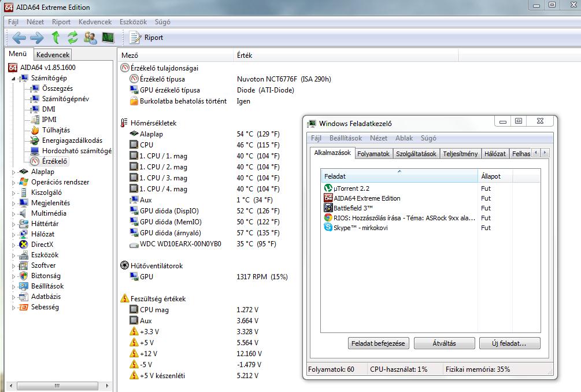Open the Kedvencek menu
Screen dimensions: 581x392
click(x=95, y=22)
